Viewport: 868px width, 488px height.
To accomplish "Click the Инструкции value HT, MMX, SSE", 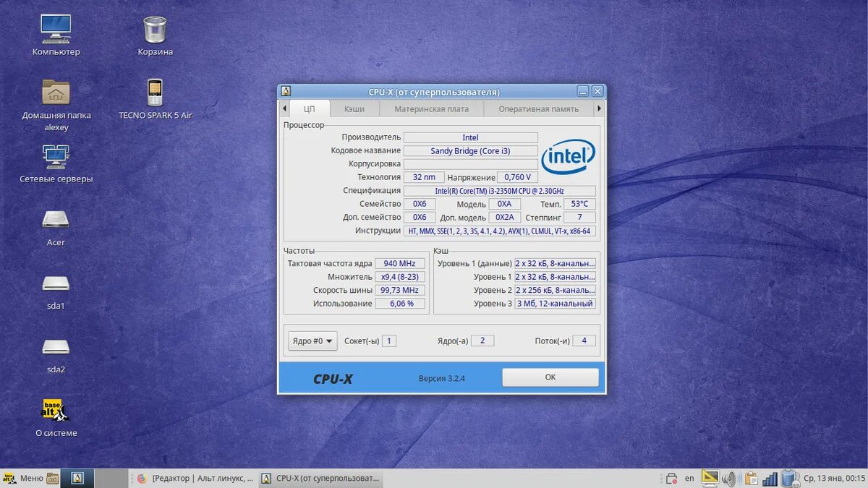I will pyautogui.click(x=499, y=231).
